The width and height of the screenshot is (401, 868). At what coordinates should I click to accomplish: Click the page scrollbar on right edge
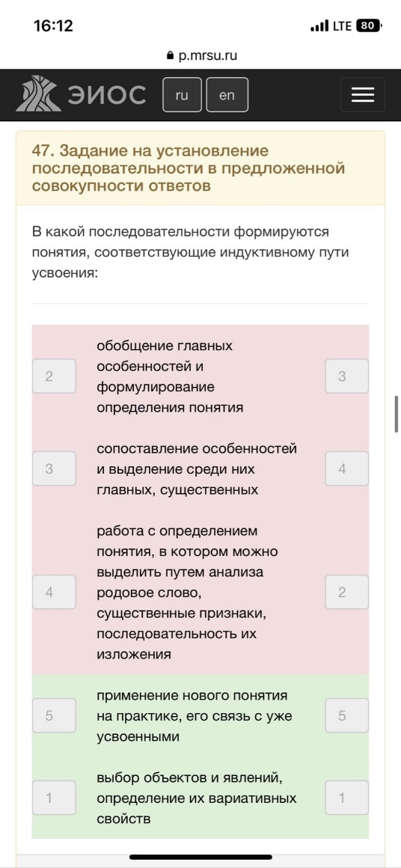tap(397, 414)
